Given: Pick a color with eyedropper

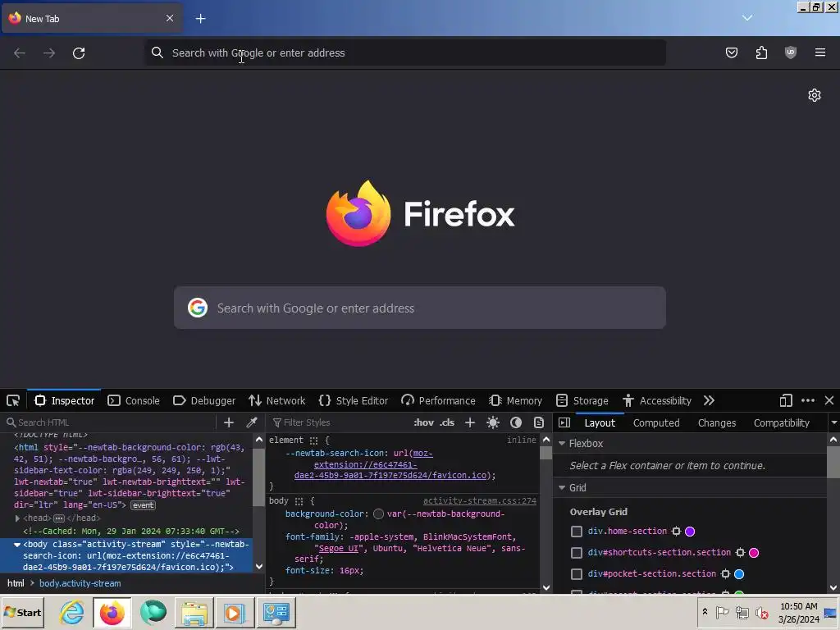Looking at the screenshot, I should pos(252,422).
